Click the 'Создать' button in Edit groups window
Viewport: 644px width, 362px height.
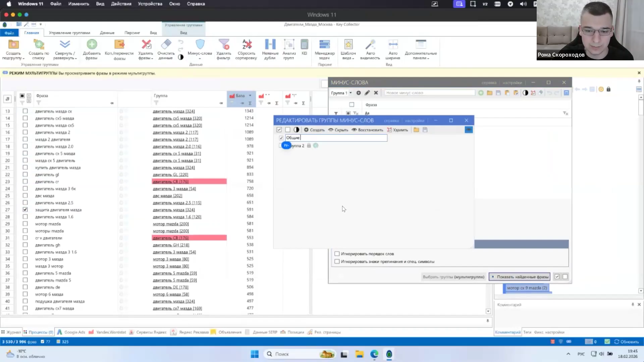(314, 130)
